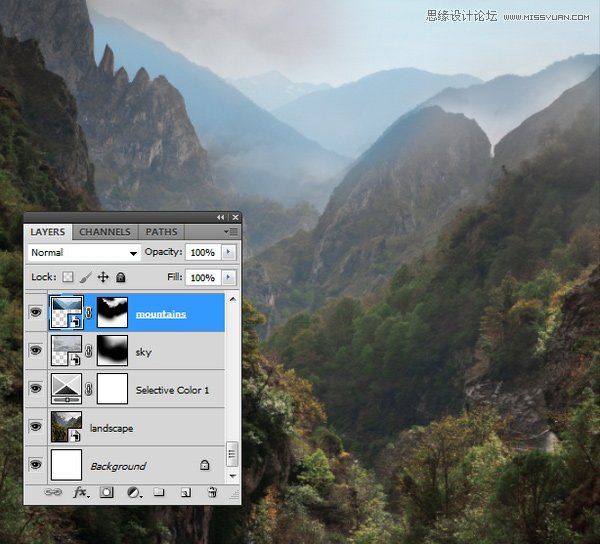Switch to the Paths tab
Image resolution: width=600 pixels, height=544 pixels.
coord(161,232)
